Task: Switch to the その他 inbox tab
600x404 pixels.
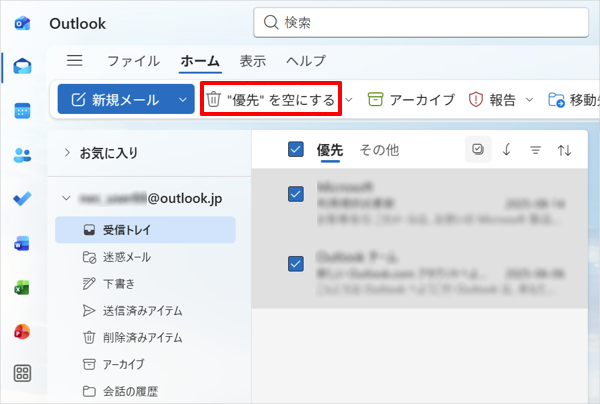Action: click(379, 150)
